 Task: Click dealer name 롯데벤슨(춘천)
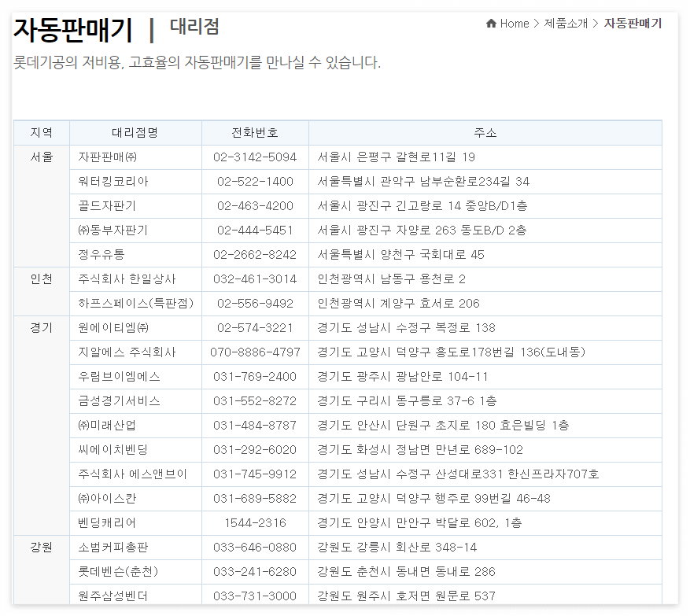(118, 572)
